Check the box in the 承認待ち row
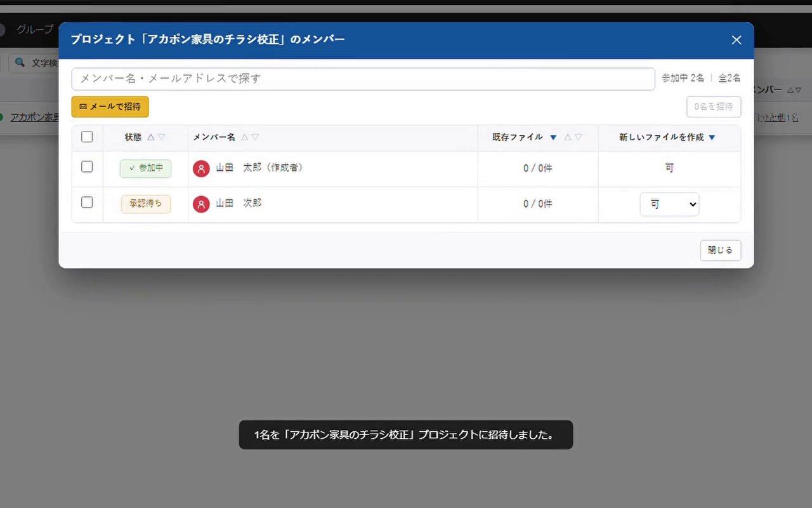Image resolution: width=812 pixels, height=508 pixels. click(x=87, y=202)
